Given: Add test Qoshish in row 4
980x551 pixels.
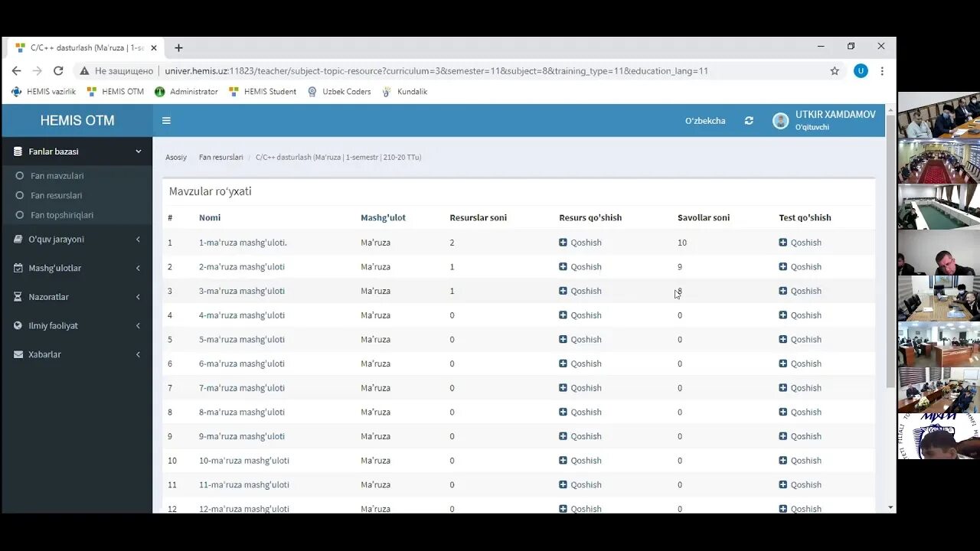Looking at the screenshot, I should coord(800,315).
